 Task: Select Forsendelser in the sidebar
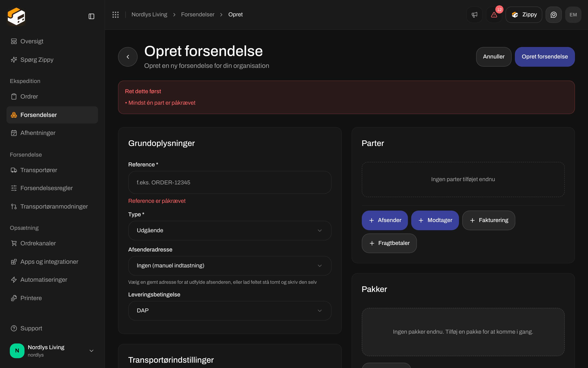pyautogui.click(x=52, y=115)
